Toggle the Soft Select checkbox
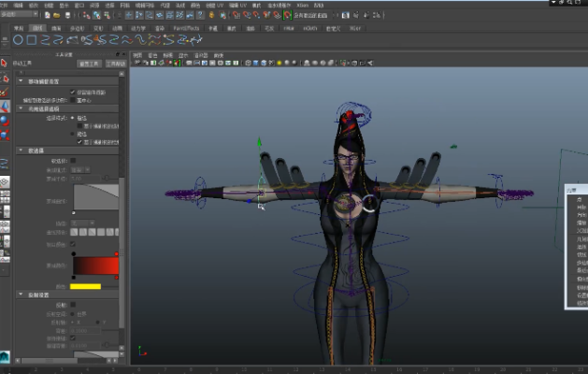This screenshot has height=374, width=588. point(73,161)
